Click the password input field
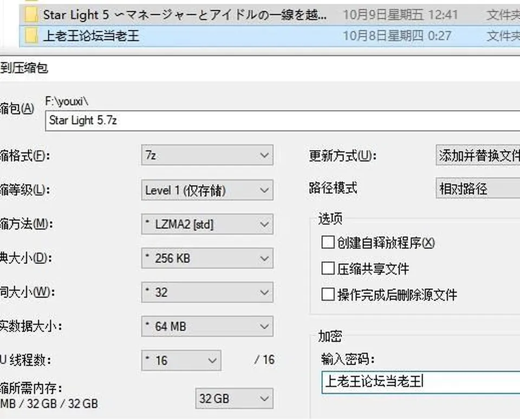This screenshot has width=520, height=420. [x=420, y=382]
